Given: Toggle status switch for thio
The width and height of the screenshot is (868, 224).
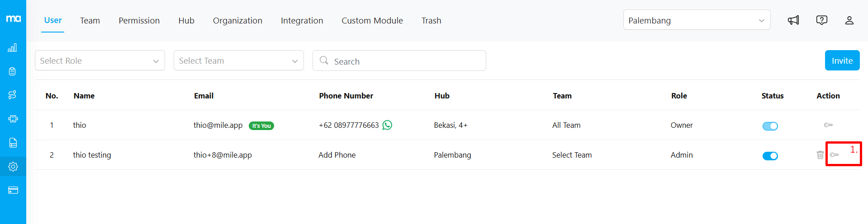Looking at the screenshot, I should 770,126.
